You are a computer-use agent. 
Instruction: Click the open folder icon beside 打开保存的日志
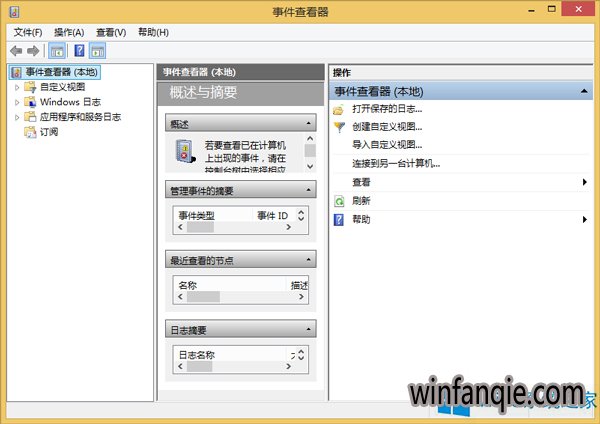339,110
